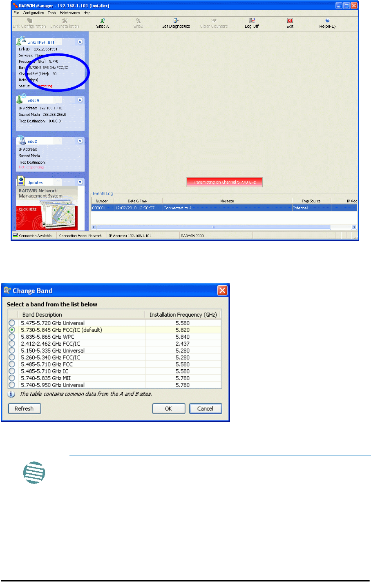Viewport: 371px width, 588px height.
Task: Select Site2 toolbar icon
Action: (x=138, y=23)
